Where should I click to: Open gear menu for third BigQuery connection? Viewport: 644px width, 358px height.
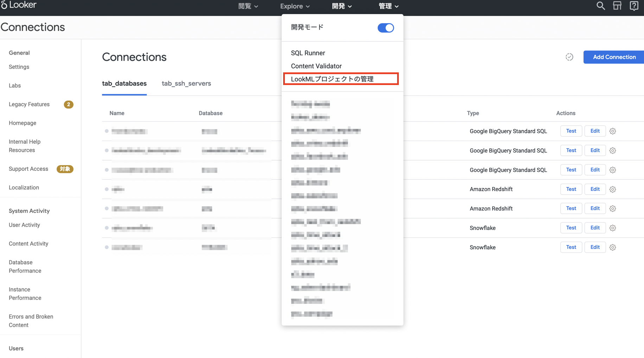(613, 170)
